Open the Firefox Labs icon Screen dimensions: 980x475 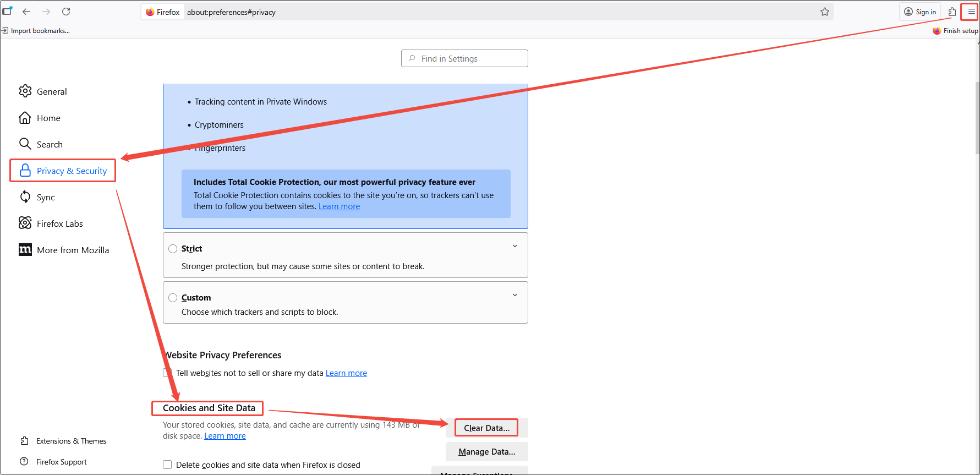click(x=25, y=223)
